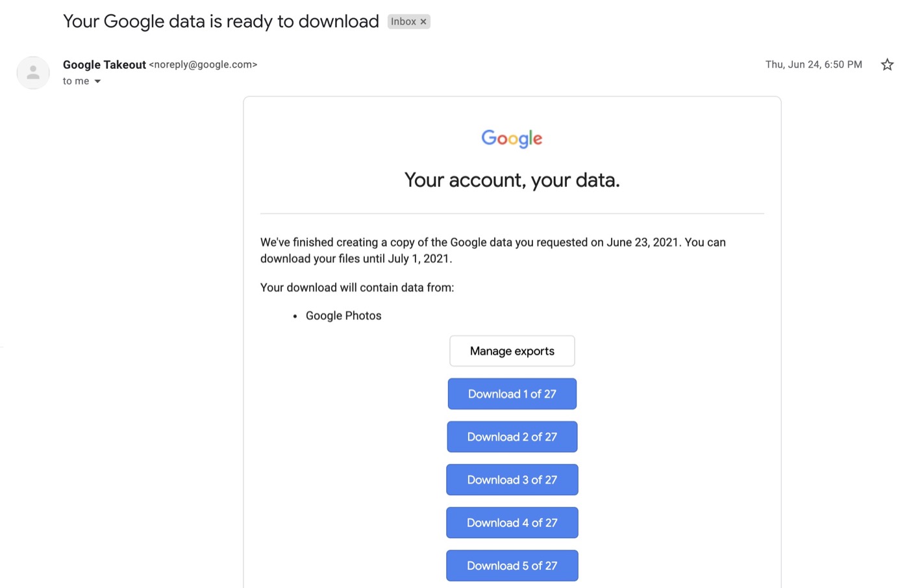
Task: Click the Google Photos list item
Action: (x=343, y=316)
